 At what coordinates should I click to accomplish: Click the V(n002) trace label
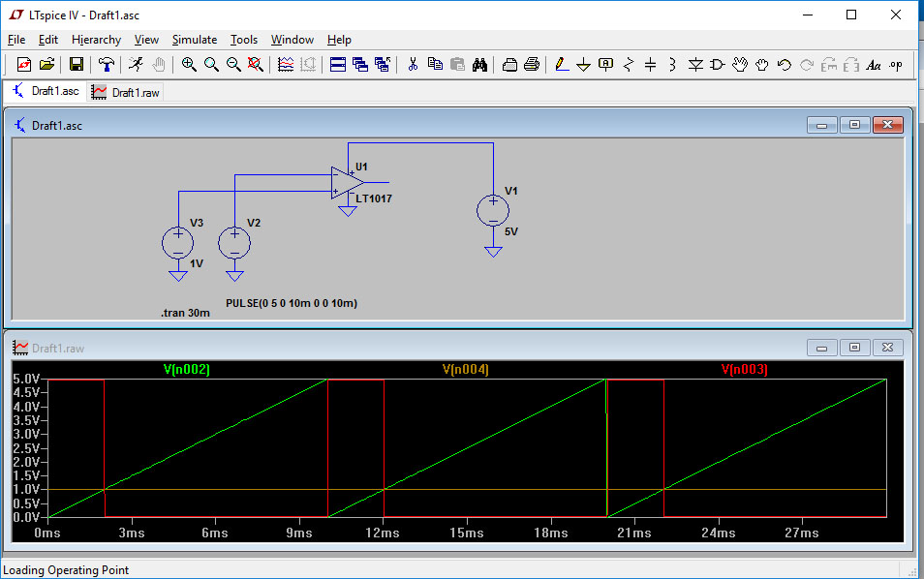187,369
